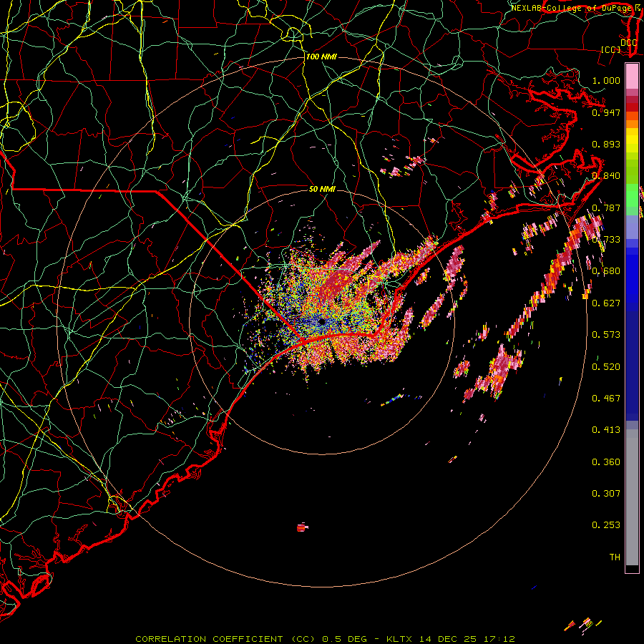Pick the red swatch near 0.947
The image size is (644, 644).
[x=632, y=107]
